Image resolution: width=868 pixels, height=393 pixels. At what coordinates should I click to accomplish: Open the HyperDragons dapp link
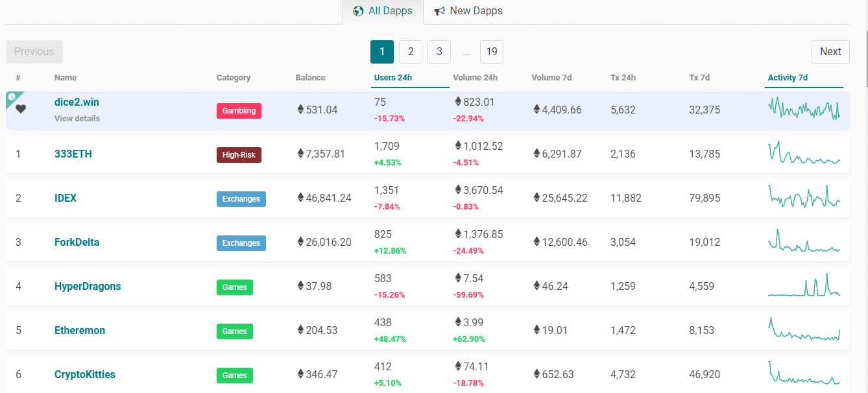[88, 287]
